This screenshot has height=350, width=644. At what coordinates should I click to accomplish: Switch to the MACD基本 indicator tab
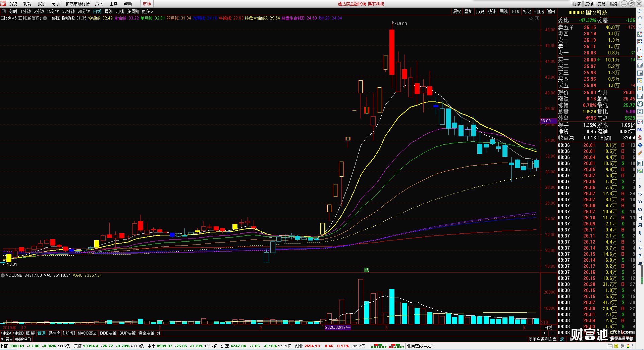point(87,333)
